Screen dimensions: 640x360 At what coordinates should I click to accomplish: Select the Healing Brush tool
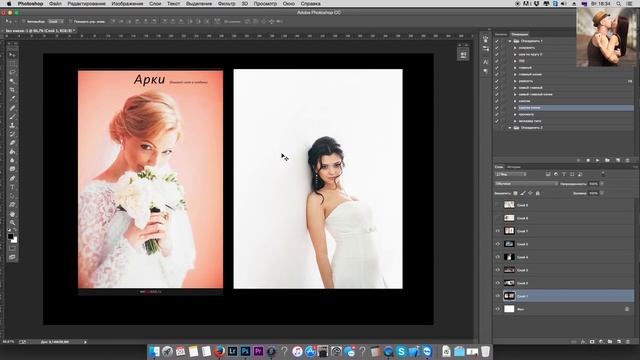[x=12, y=108]
